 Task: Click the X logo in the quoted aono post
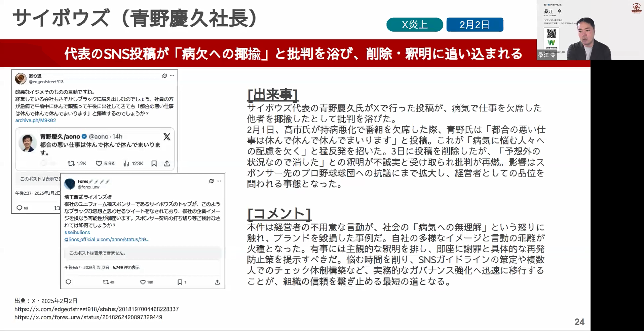pos(167,137)
